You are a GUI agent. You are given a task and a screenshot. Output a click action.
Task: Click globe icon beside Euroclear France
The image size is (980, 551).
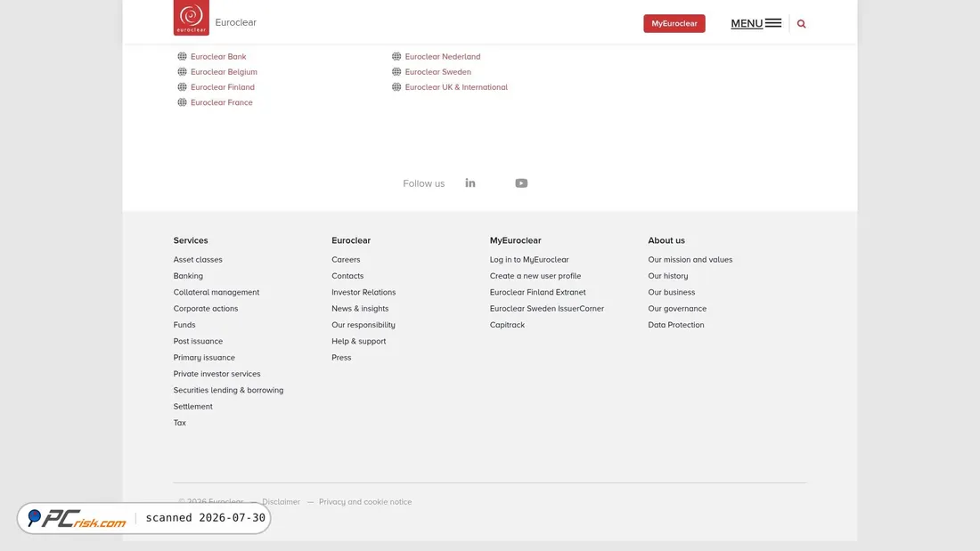pyautogui.click(x=182, y=102)
